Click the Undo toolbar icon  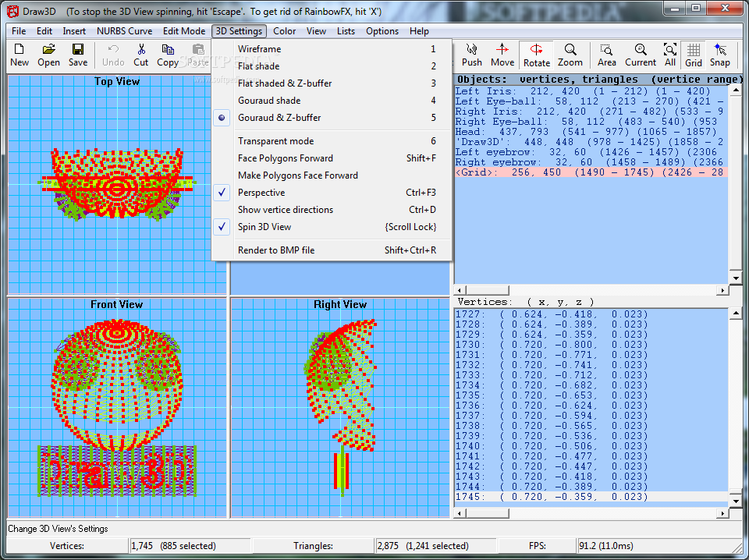pos(113,55)
